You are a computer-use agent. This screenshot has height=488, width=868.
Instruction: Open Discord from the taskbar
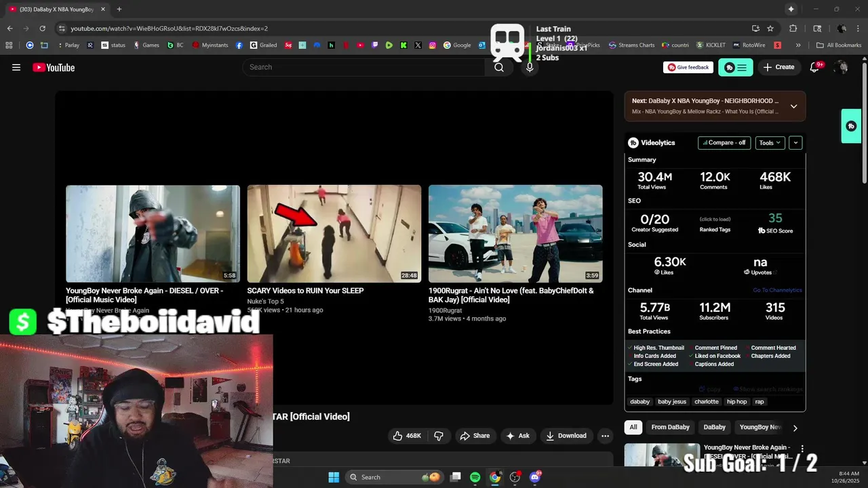(x=535, y=477)
